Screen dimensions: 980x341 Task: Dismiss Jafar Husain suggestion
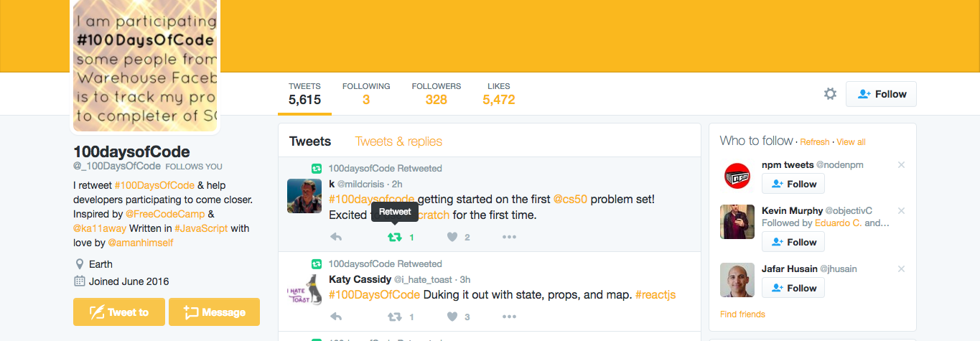[x=901, y=268]
